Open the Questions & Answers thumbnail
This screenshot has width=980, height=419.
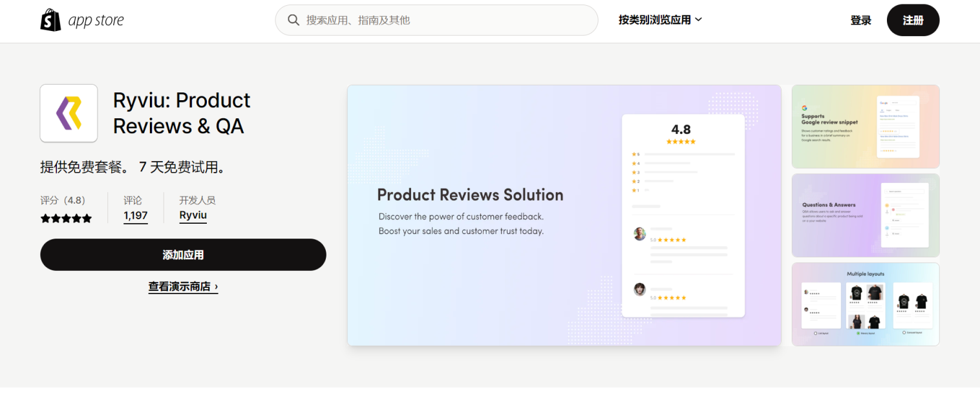865,215
